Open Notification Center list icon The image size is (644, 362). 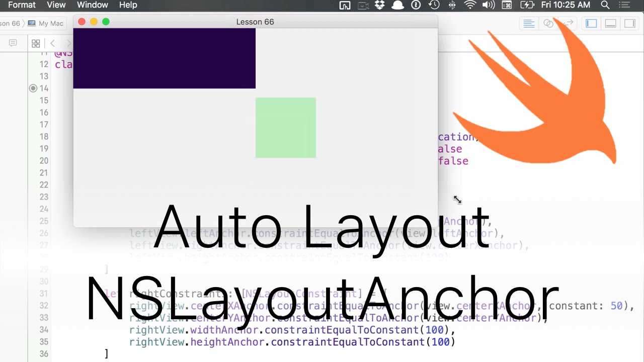[625, 5]
